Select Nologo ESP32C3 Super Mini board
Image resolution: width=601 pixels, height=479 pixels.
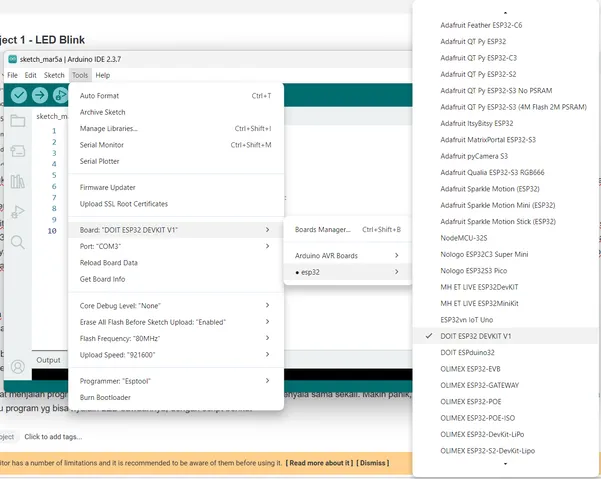tap(505, 254)
